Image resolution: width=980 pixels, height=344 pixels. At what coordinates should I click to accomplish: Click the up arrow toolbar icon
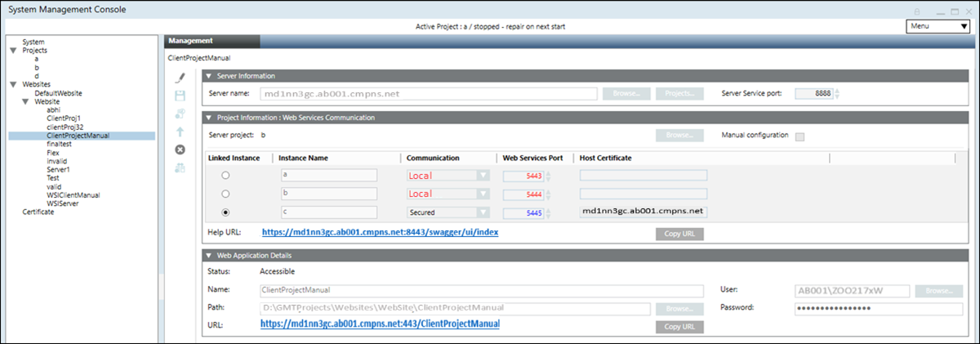pos(180,132)
